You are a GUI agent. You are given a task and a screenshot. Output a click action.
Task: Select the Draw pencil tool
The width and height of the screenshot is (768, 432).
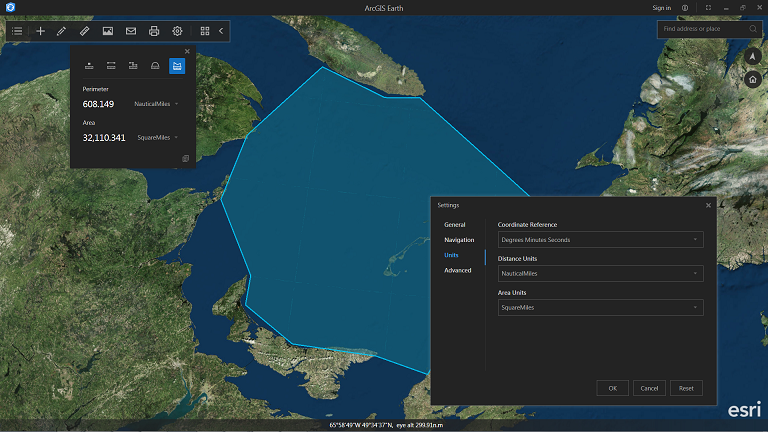click(62, 31)
